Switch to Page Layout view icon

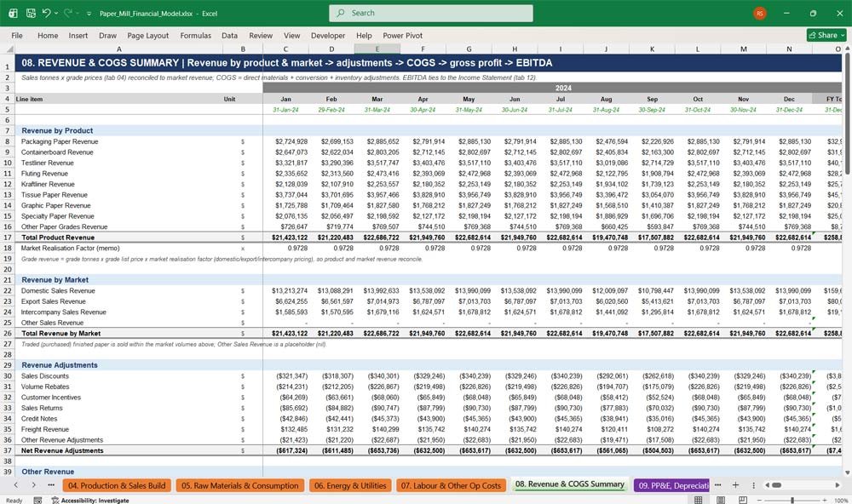(x=721, y=500)
